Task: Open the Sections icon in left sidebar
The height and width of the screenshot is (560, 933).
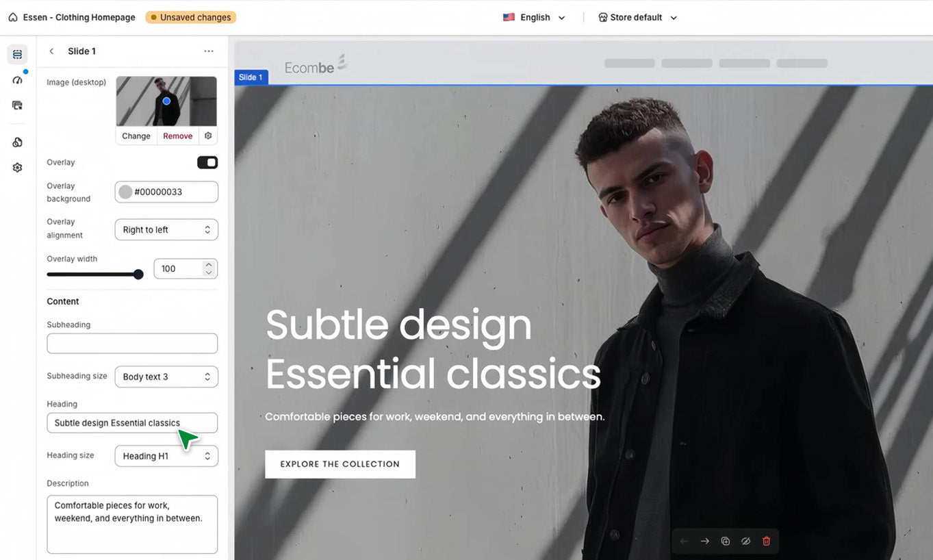Action: click(x=17, y=55)
